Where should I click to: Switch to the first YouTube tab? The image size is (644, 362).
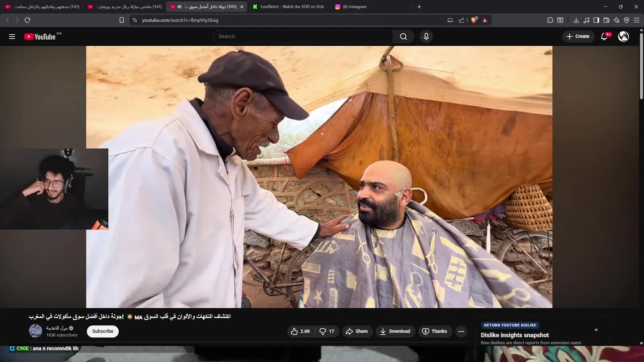click(42, 7)
